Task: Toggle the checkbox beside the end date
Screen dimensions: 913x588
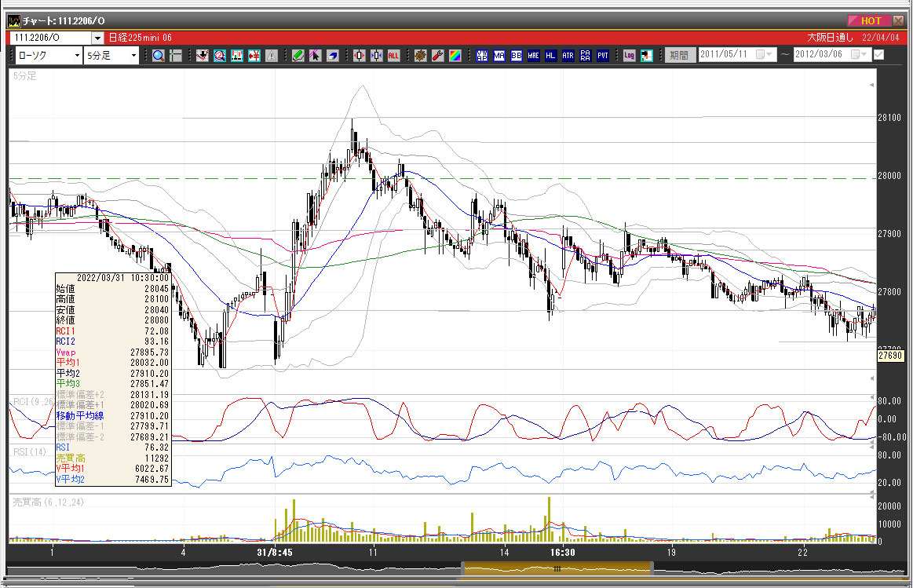Action: click(x=879, y=55)
